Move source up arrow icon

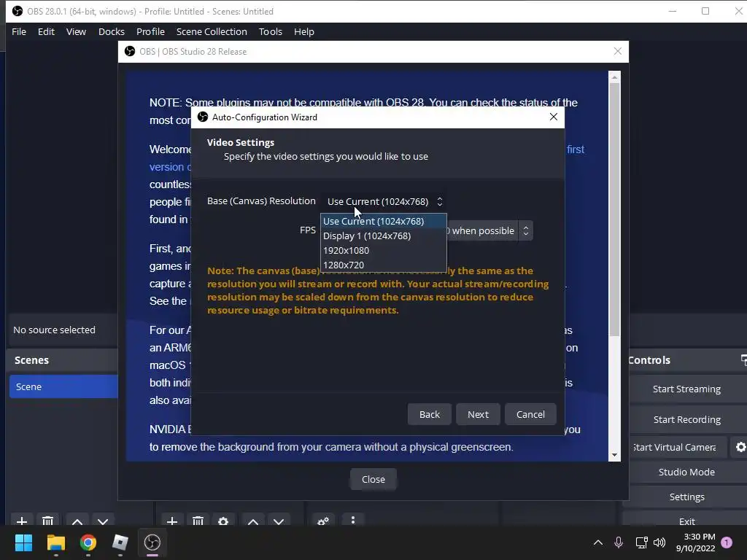[x=253, y=522]
